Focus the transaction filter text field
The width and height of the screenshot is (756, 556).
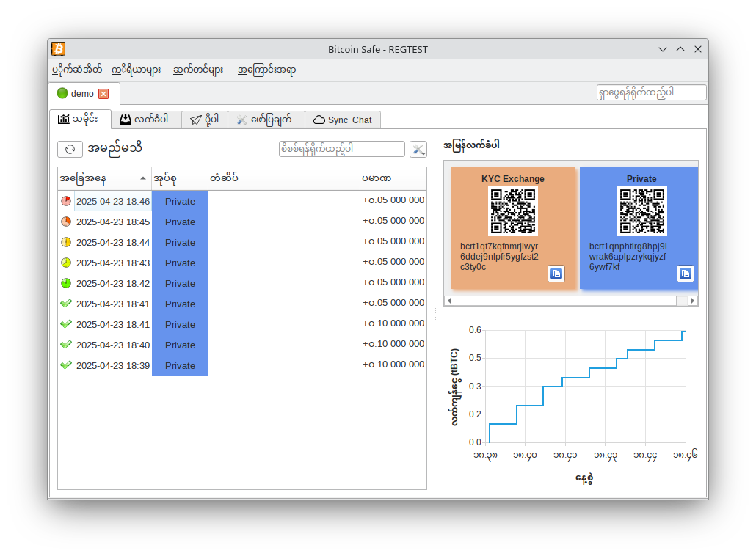pos(342,149)
